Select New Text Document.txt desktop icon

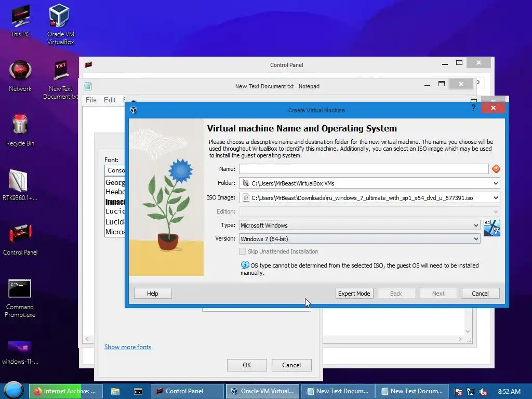[60, 80]
